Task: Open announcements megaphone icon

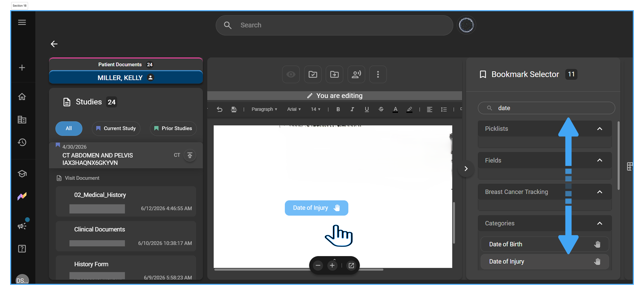Action: [x=22, y=226]
